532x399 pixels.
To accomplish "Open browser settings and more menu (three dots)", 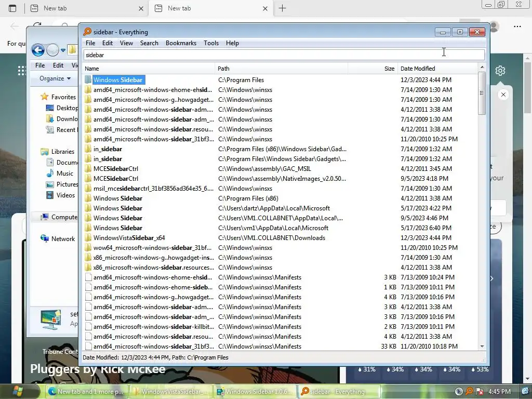I will [517, 26].
